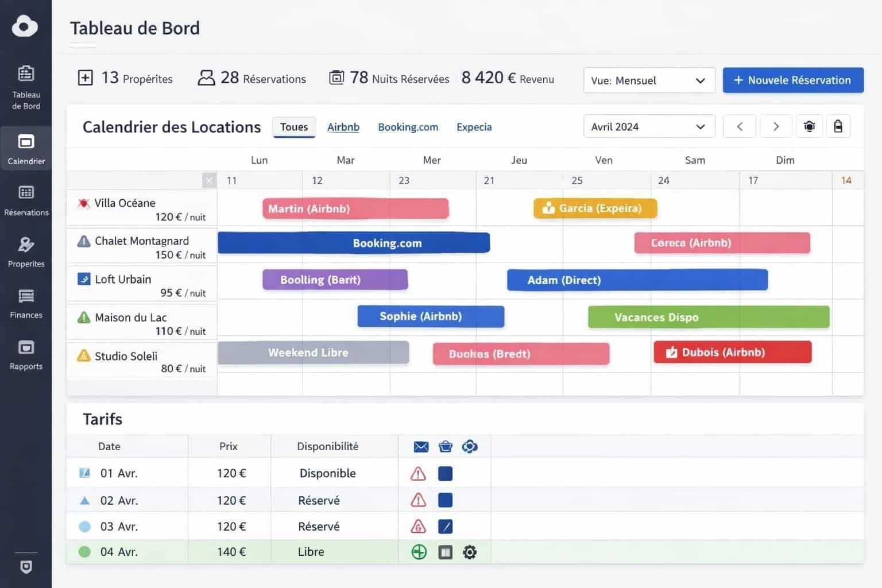This screenshot has height=588, width=882.
Task: Click the mail icon in Tarifs header
Action: pyautogui.click(x=421, y=447)
